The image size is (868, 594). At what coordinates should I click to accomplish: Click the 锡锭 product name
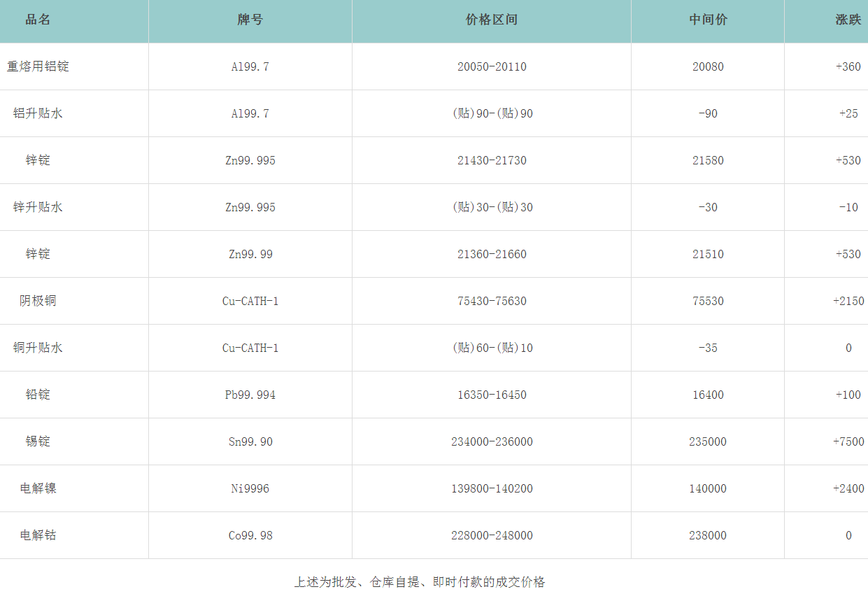click(x=38, y=441)
